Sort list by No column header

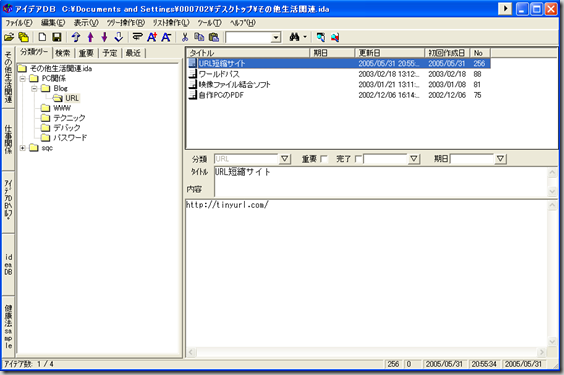pos(481,53)
